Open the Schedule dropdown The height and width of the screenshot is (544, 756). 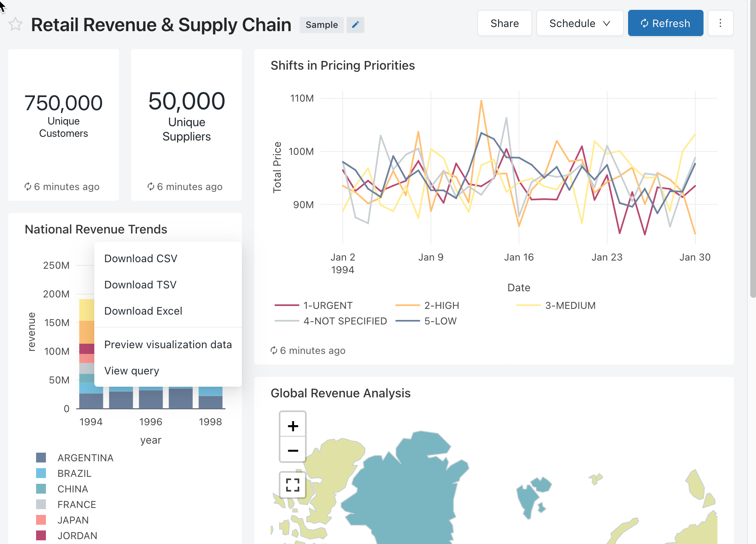[580, 23]
